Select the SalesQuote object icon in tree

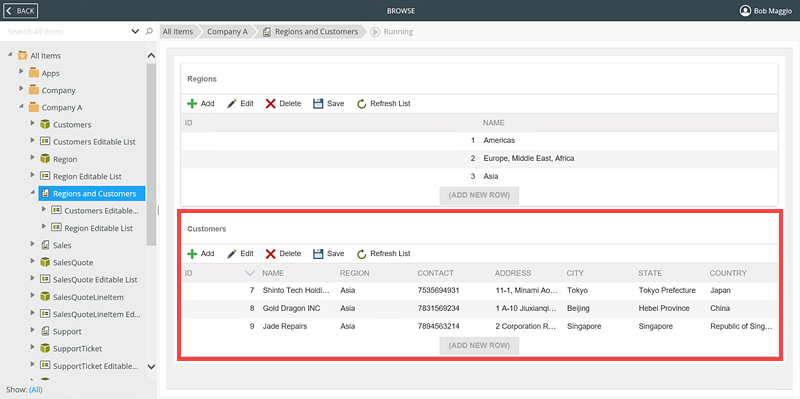45,262
